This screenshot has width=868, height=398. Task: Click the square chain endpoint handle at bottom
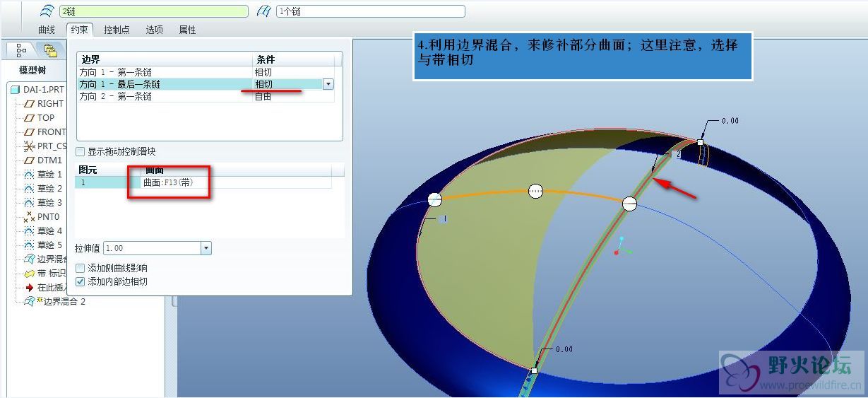(x=534, y=370)
